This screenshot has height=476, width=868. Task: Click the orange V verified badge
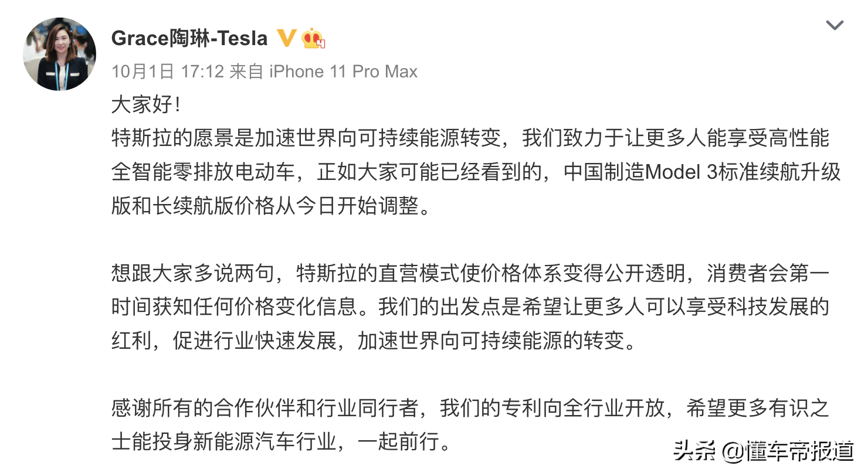point(286,38)
